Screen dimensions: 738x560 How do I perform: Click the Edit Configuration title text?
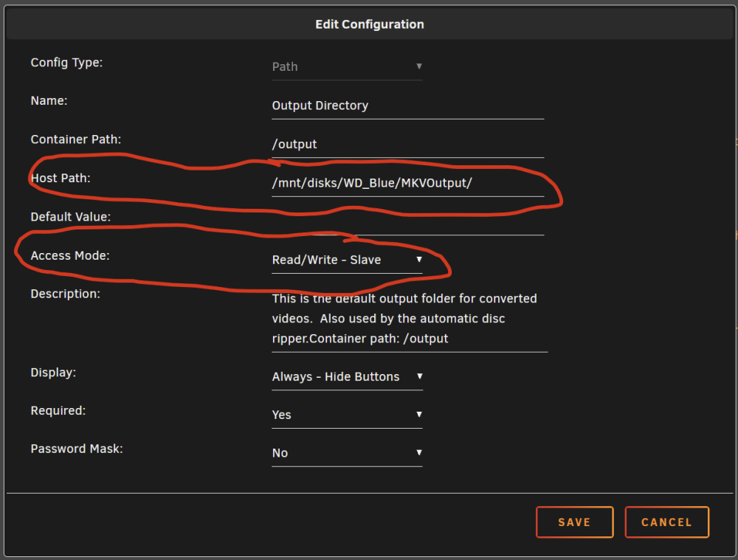click(370, 24)
